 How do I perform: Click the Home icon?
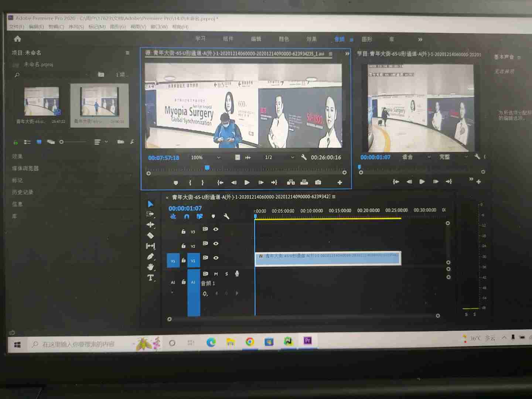17,39
